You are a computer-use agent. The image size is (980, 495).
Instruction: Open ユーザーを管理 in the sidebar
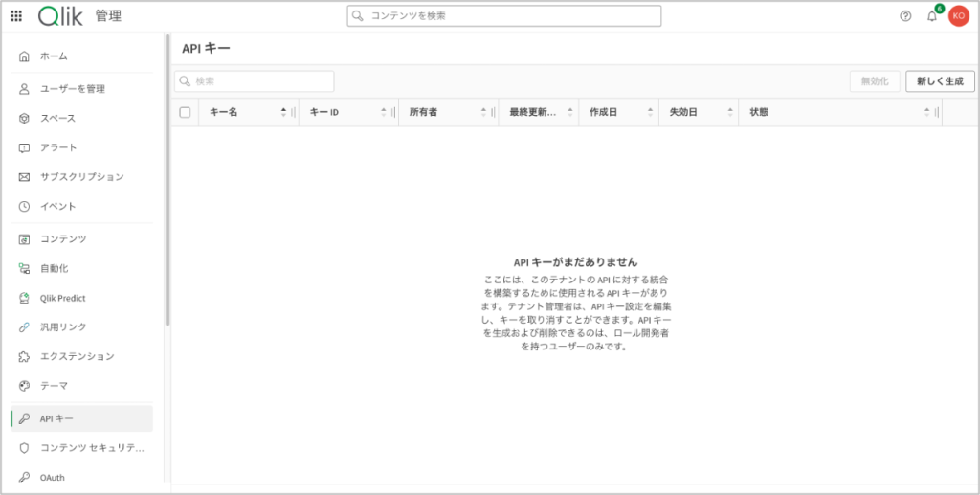tap(72, 89)
